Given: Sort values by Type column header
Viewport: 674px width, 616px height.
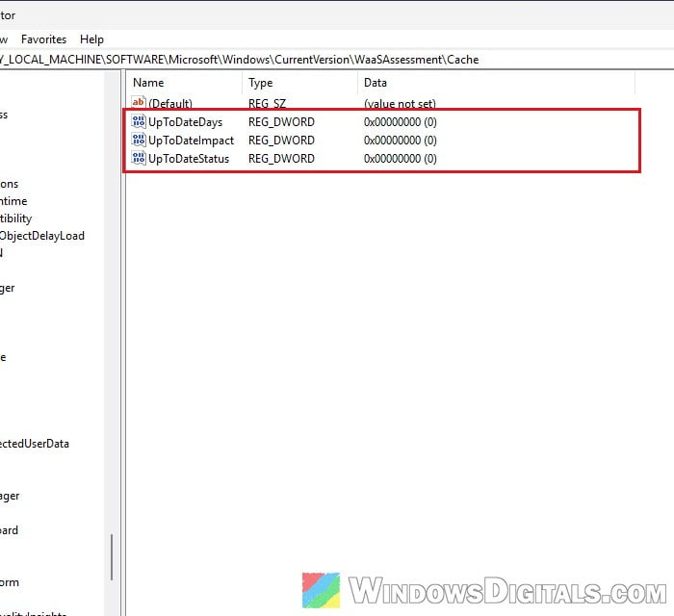Looking at the screenshot, I should [261, 83].
